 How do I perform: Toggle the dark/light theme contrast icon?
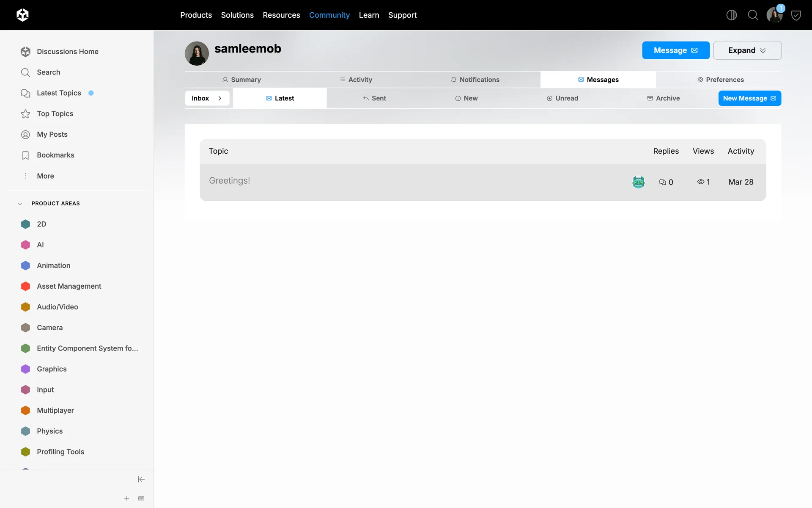click(731, 15)
